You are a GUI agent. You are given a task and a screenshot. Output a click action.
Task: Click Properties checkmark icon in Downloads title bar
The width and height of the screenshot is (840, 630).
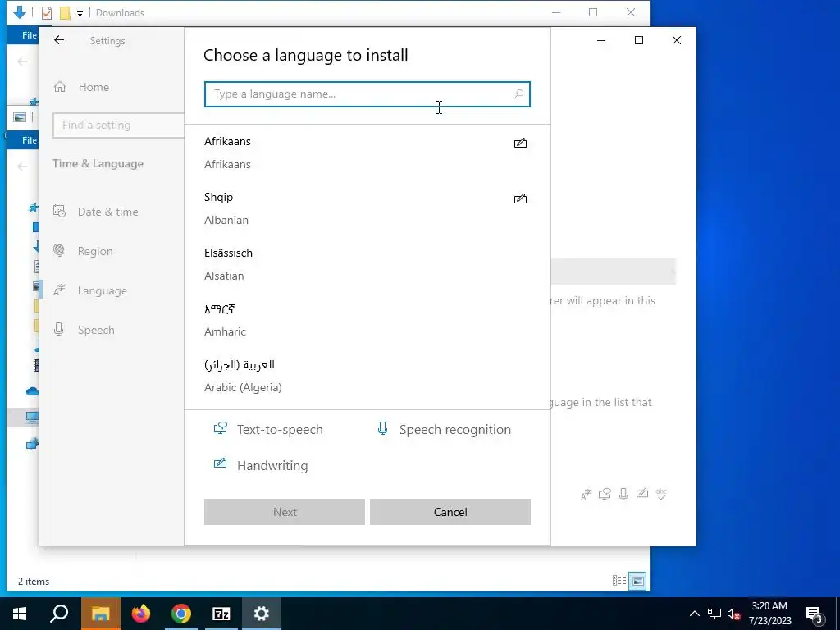(47, 13)
